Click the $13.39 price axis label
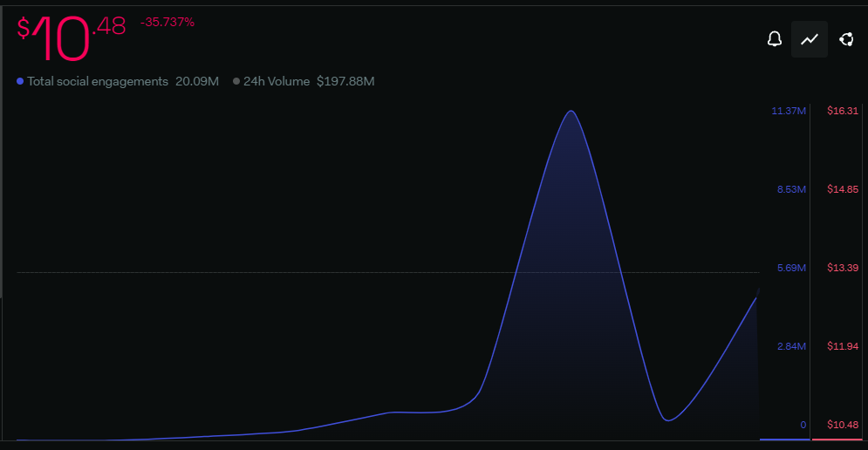This screenshot has width=868, height=450. click(x=843, y=268)
